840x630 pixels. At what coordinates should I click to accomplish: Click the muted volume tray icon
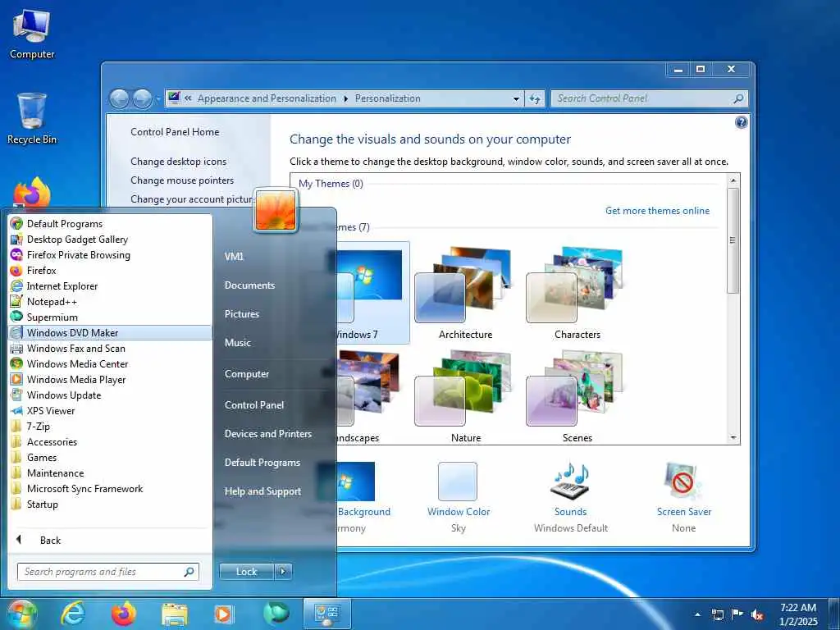click(x=757, y=614)
